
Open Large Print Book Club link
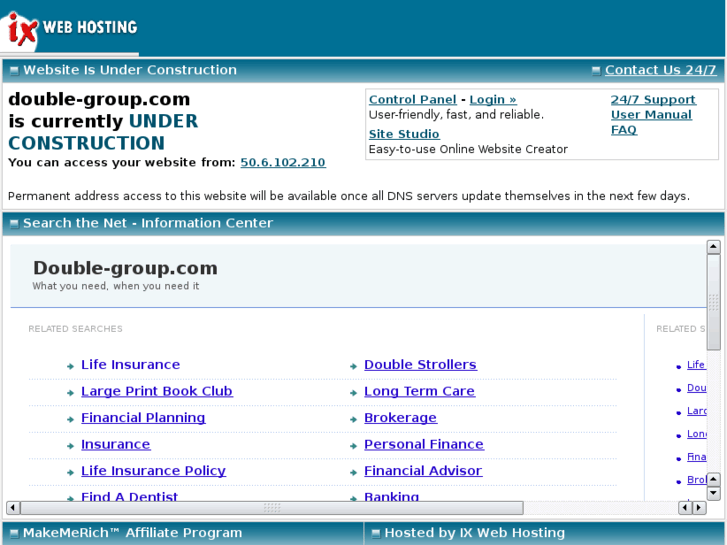[x=157, y=391]
